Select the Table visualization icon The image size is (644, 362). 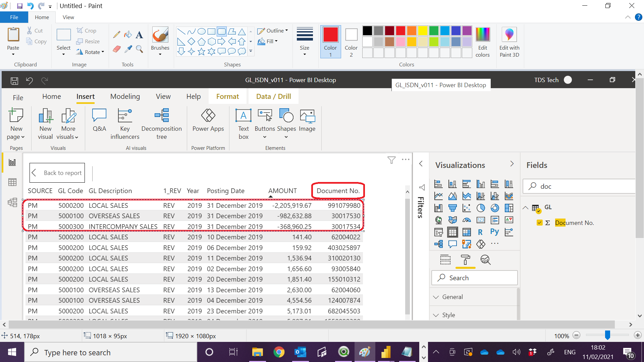point(452,232)
